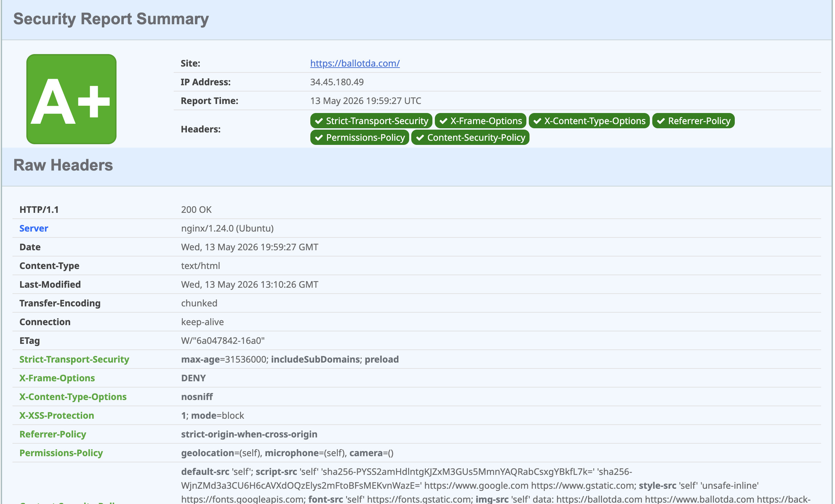Select the Date value Wed, 13 May 2026 19:59:27 GMT
Image resolution: width=835 pixels, height=504 pixels.
coord(250,247)
